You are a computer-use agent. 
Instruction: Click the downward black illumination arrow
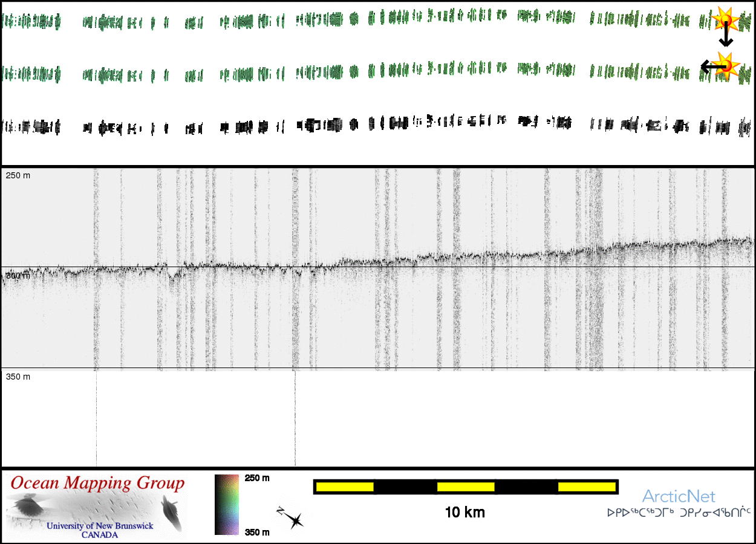(725, 37)
